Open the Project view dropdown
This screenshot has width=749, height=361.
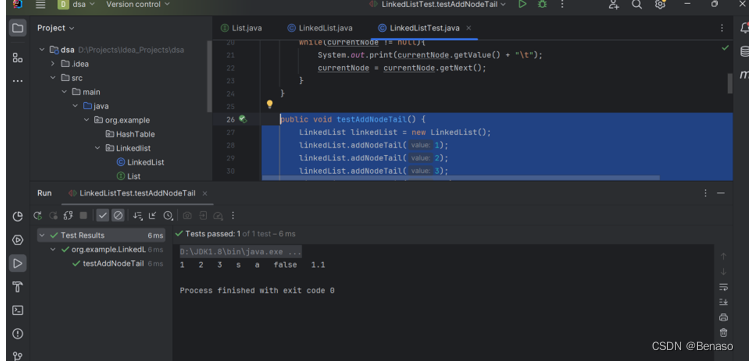point(56,28)
